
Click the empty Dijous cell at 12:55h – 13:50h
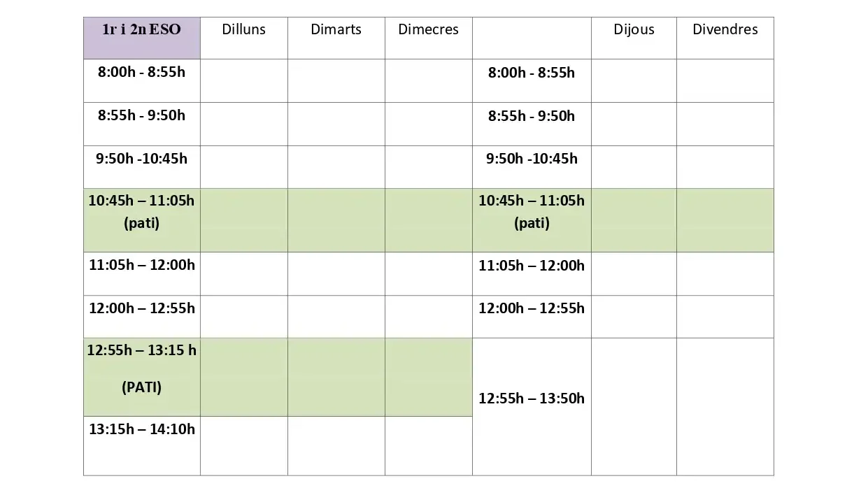tap(634, 407)
